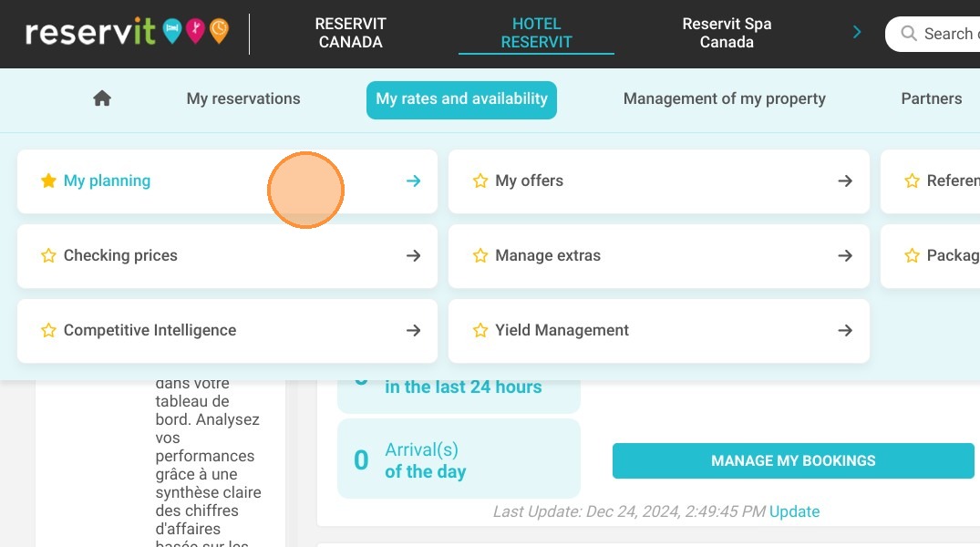Screen dimensions: 980x547
Task: Go to the home icon
Action: pyautogui.click(x=102, y=98)
